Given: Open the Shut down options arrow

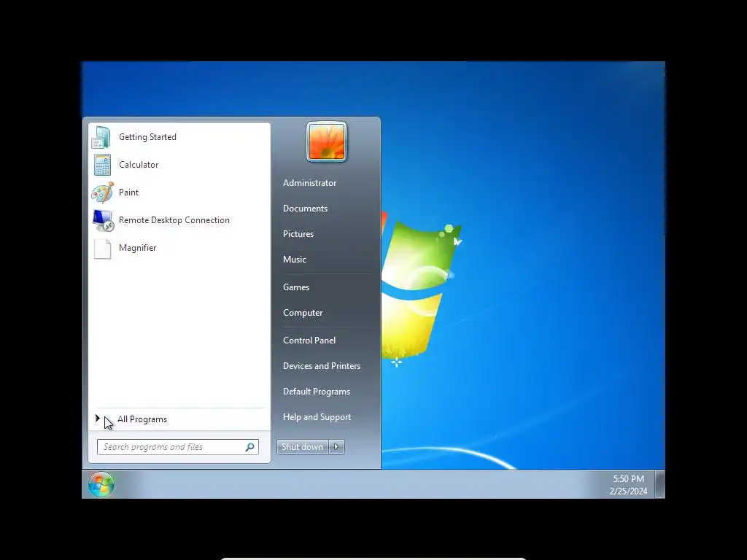Looking at the screenshot, I should (336, 447).
